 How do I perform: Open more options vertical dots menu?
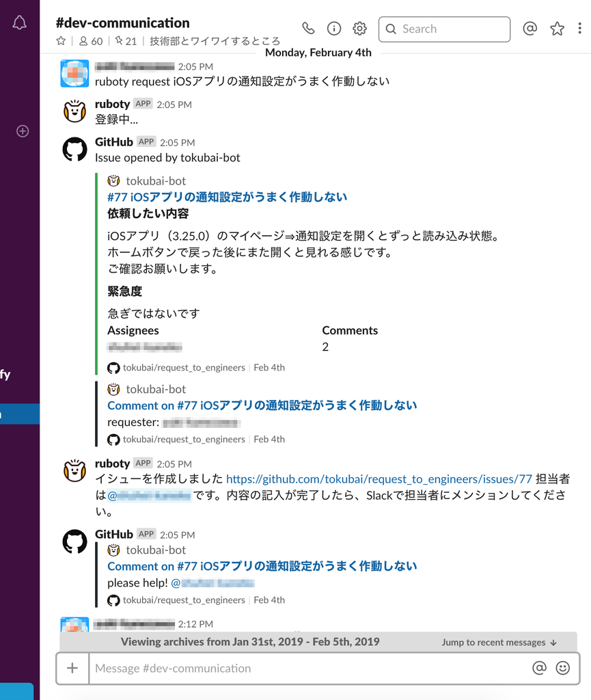579,29
